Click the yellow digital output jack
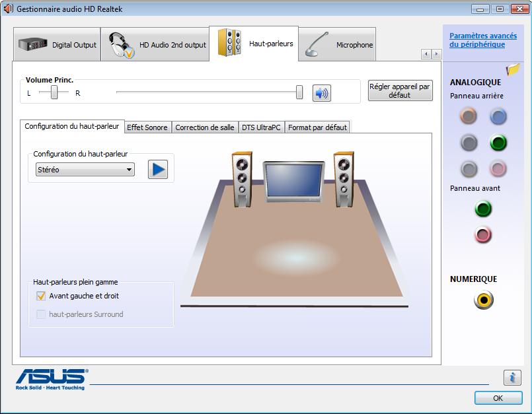Image resolution: width=532 pixels, height=414 pixels. 484,300
